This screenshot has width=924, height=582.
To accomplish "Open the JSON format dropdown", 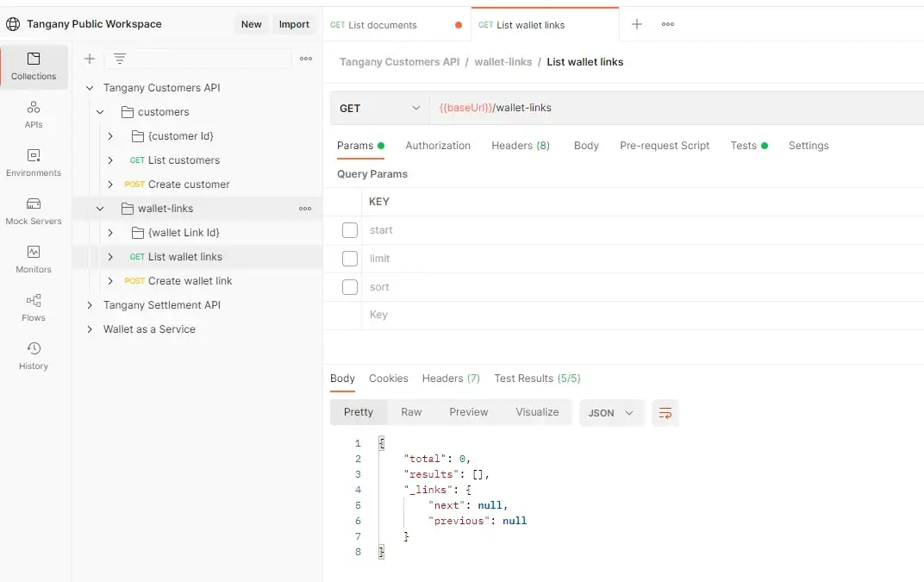I will pyautogui.click(x=612, y=413).
